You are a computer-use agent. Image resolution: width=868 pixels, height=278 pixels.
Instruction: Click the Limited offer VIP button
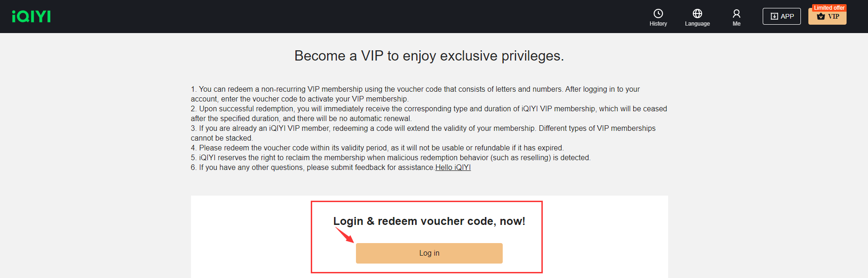(827, 16)
